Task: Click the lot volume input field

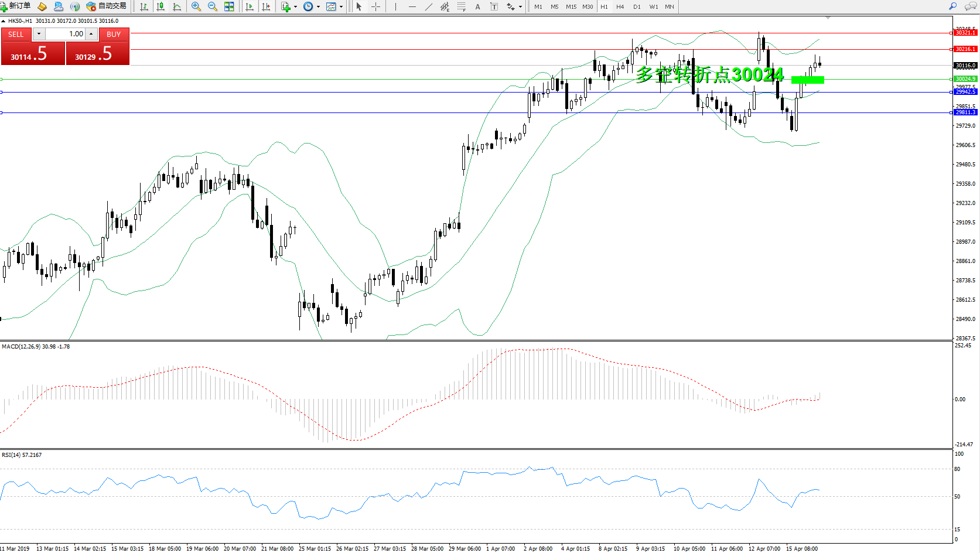Action: 66,34
